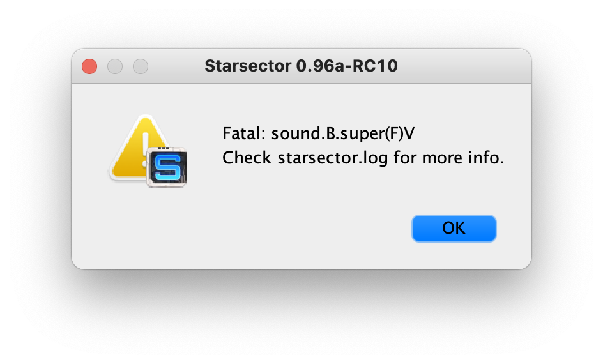Image resolution: width=603 pixels, height=364 pixels.
Task: Click the Starsector S app badge icon
Action: [167, 167]
